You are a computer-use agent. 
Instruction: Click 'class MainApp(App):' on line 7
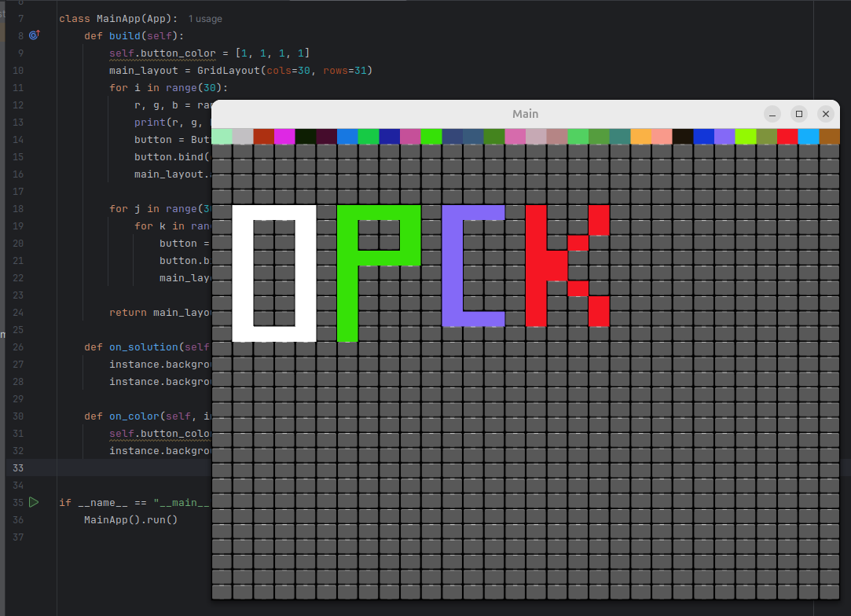pos(119,18)
